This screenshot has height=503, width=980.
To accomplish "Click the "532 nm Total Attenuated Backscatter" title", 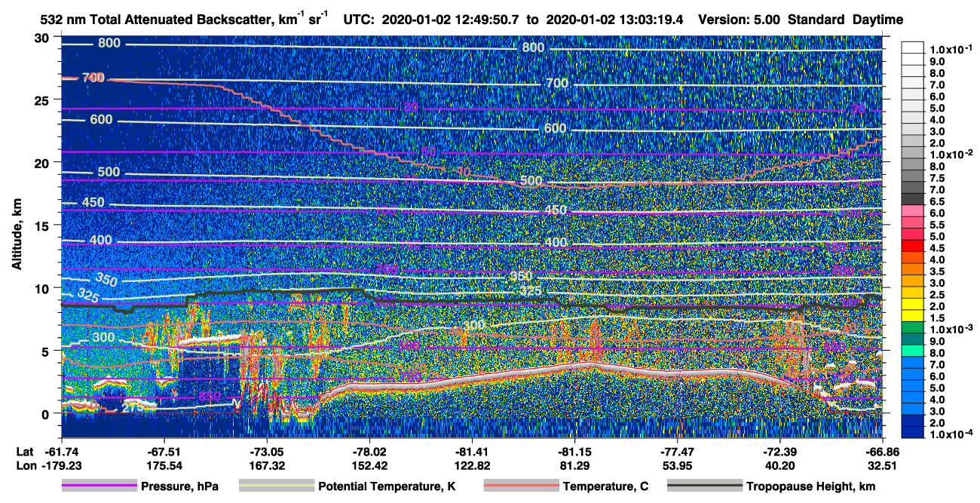I will pyautogui.click(x=157, y=19).
